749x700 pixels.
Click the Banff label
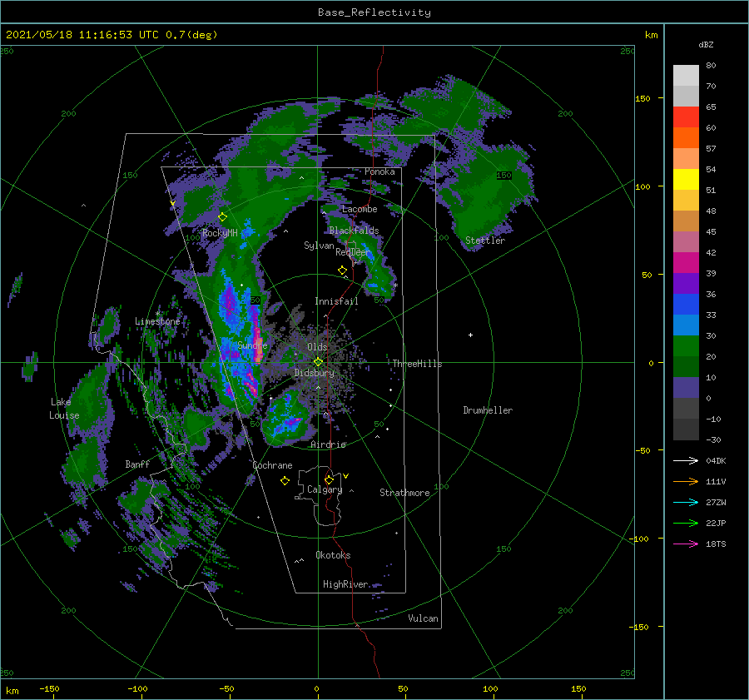(137, 464)
